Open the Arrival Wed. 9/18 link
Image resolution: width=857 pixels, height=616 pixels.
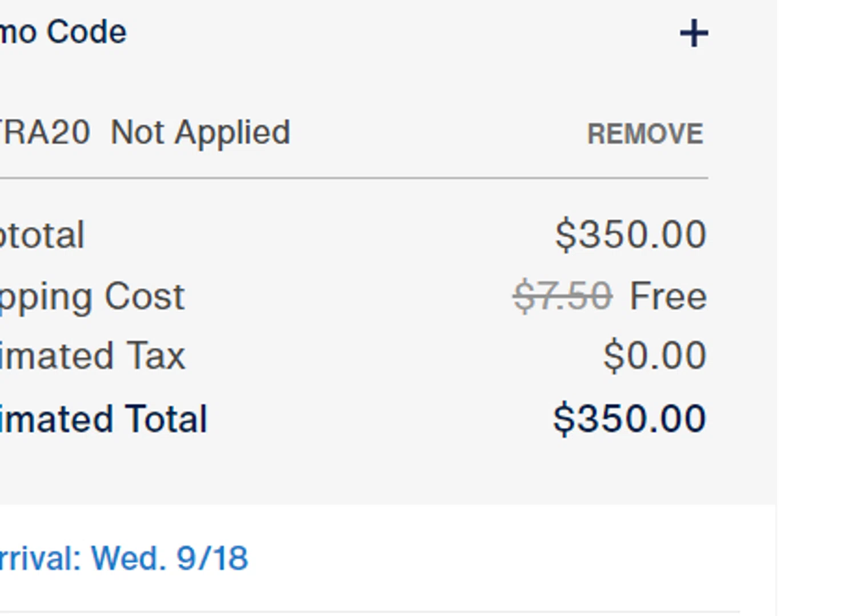[123, 558]
